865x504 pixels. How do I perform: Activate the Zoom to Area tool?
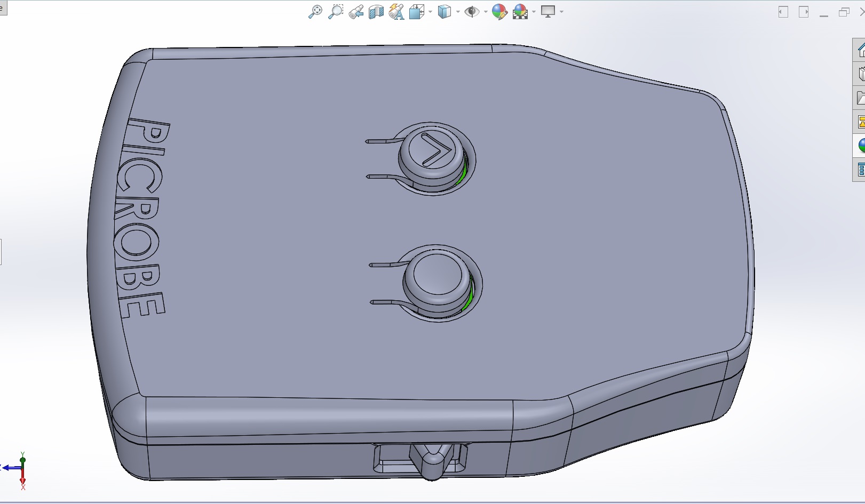[336, 12]
